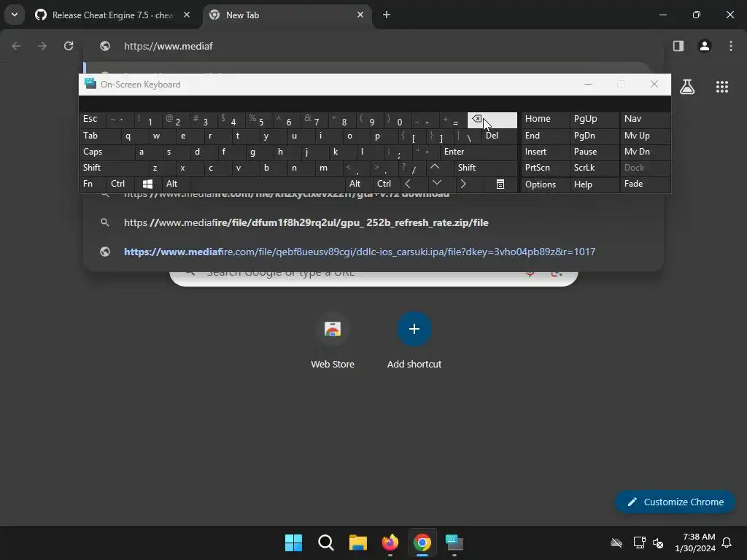Close the New Tab tab

point(360,15)
